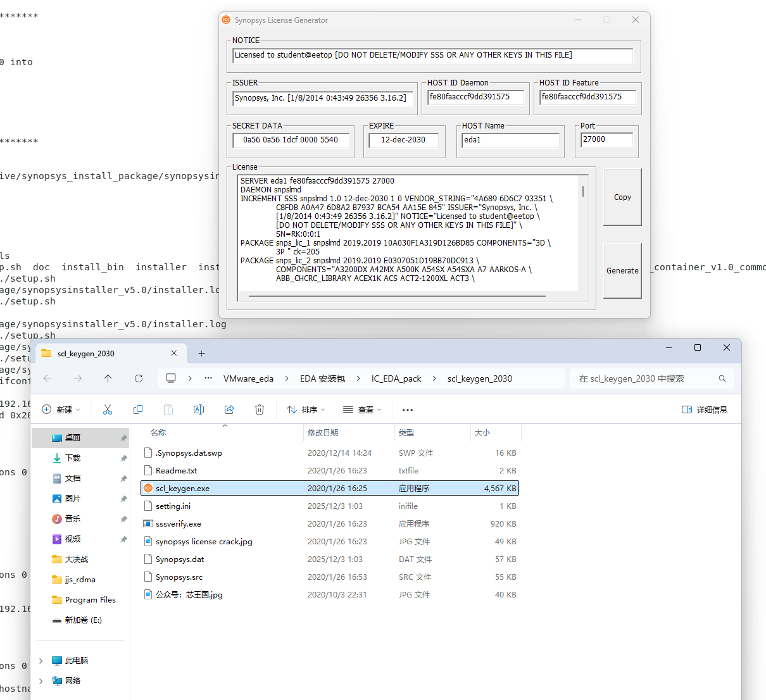The image size is (766, 700).
Task: Open the 新建 (New) dropdown
Action: (x=61, y=409)
